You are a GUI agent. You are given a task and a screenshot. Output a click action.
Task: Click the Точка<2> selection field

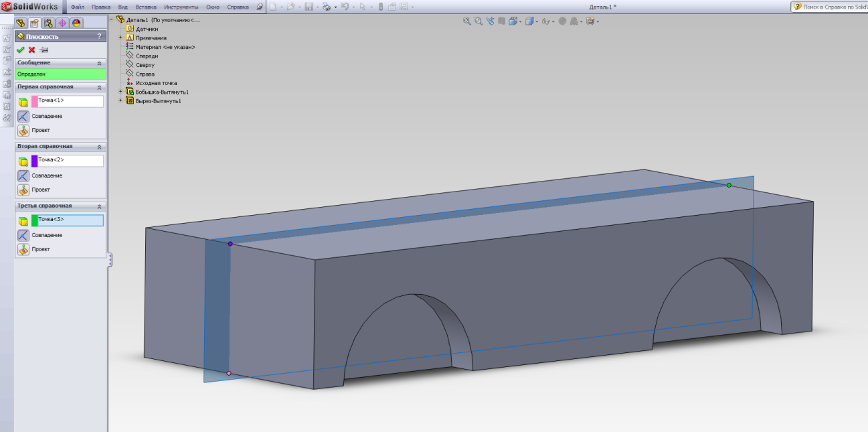coord(70,161)
